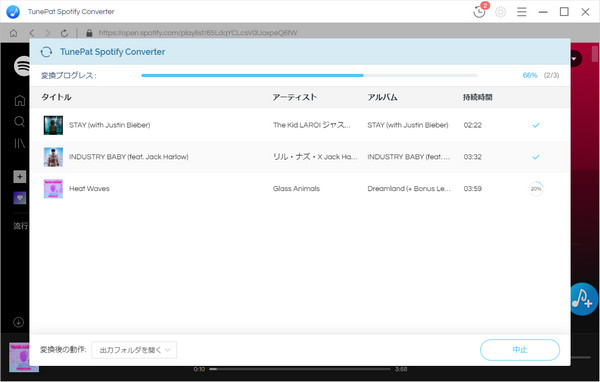Click the タイトル column header
600x382 pixels.
click(56, 97)
